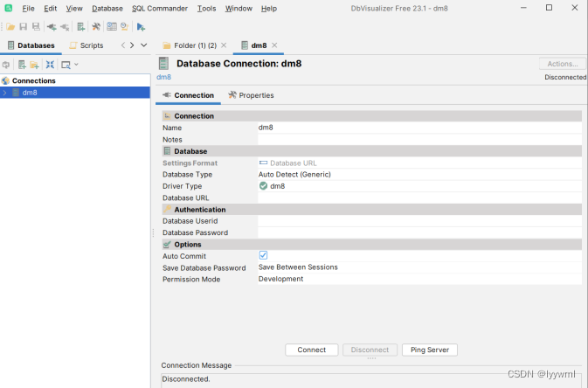The image size is (588, 388).
Task: Click the DbVisualizer app logo icon
Action: pos(8,8)
